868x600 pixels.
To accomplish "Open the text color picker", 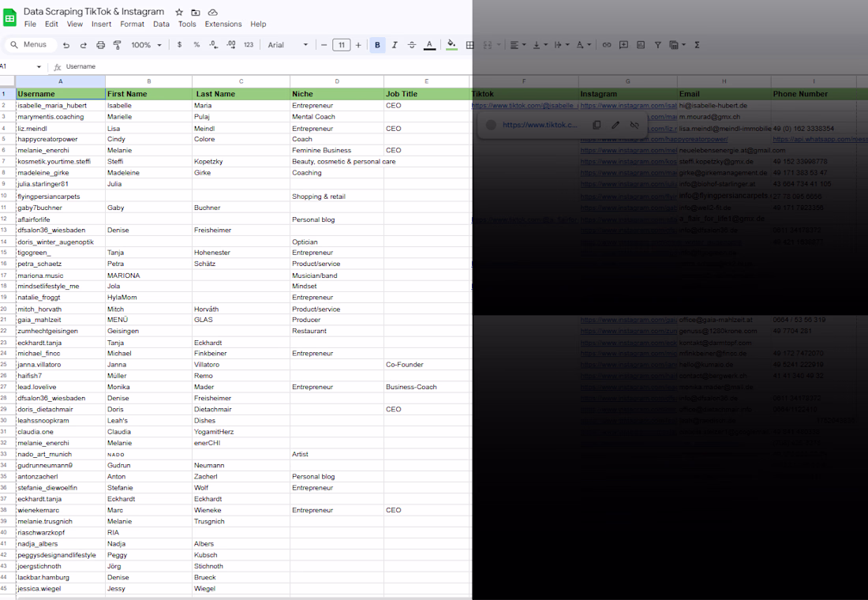I will [429, 45].
